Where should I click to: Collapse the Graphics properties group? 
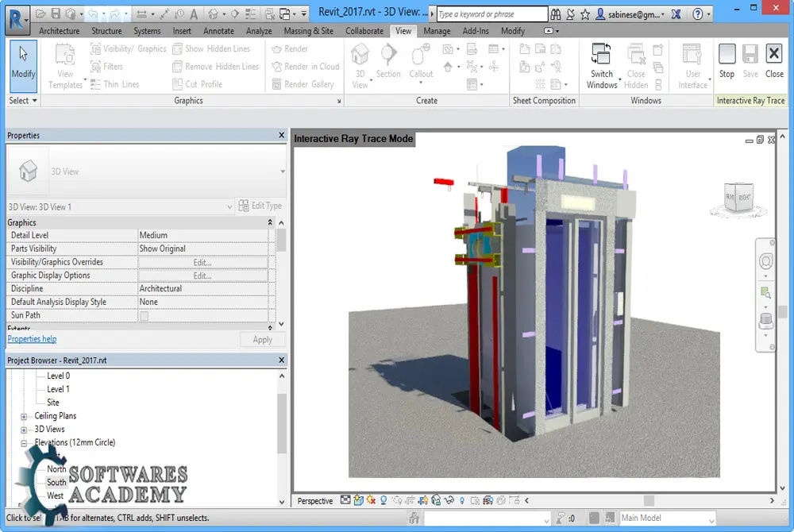pyautogui.click(x=270, y=222)
